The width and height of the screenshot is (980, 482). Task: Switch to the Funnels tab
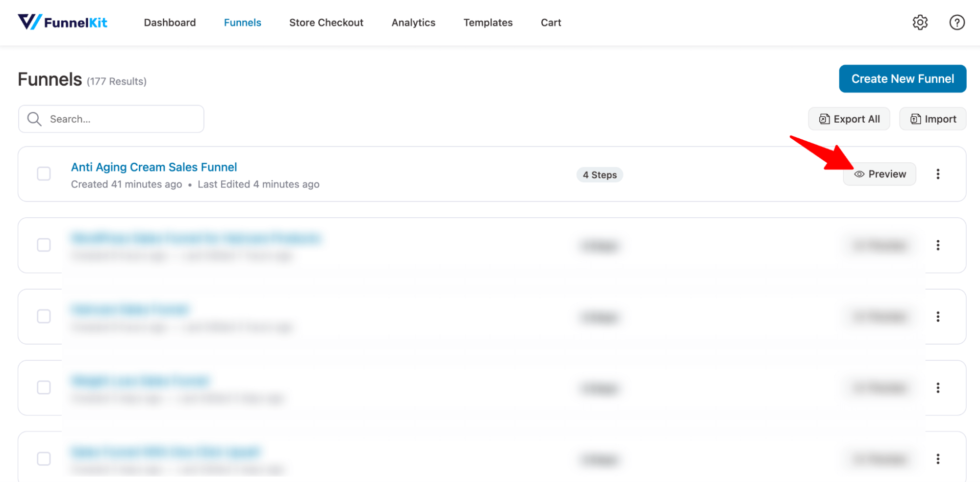(242, 23)
